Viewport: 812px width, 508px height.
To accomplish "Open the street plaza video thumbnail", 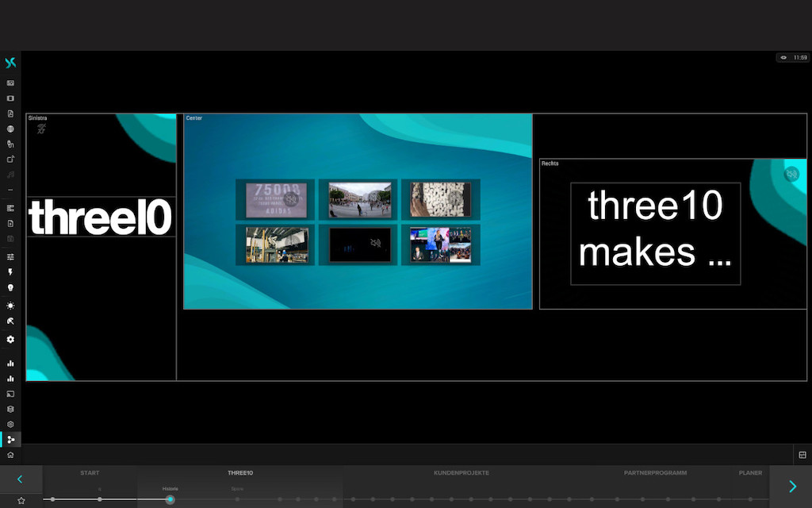I will pyautogui.click(x=360, y=199).
